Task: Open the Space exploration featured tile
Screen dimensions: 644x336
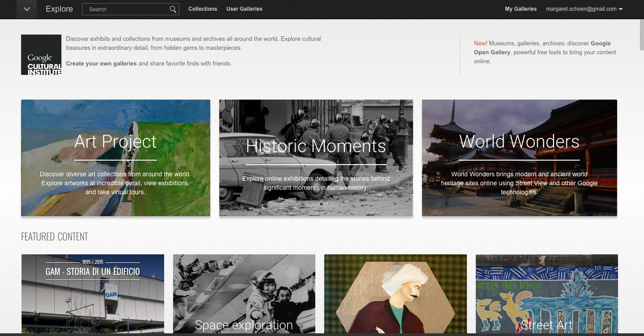Action: point(244,294)
